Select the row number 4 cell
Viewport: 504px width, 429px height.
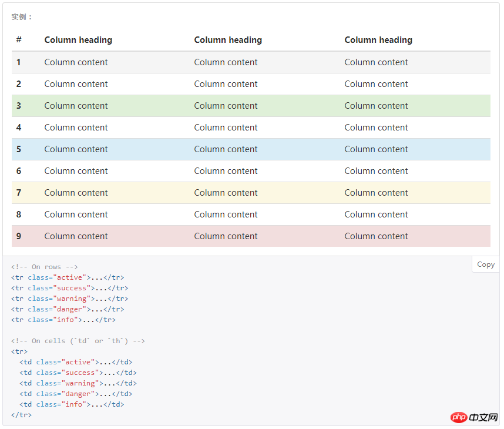click(x=19, y=128)
